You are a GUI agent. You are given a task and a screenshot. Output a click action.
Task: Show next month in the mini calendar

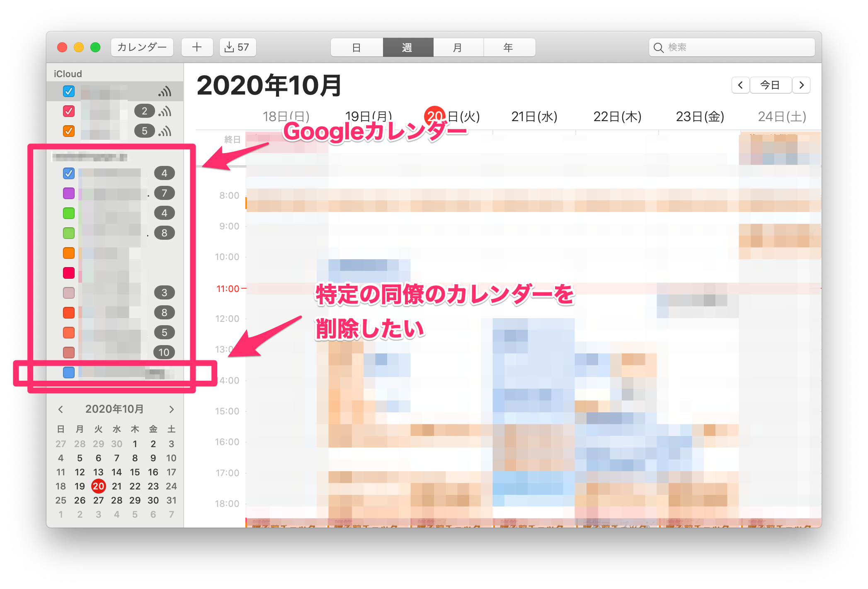[171, 409]
